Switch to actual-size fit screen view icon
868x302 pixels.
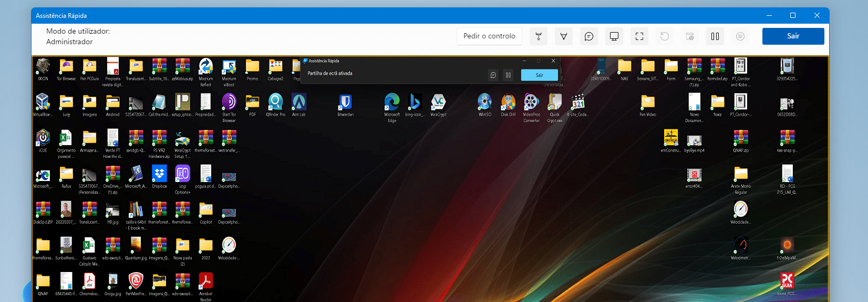[639, 36]
